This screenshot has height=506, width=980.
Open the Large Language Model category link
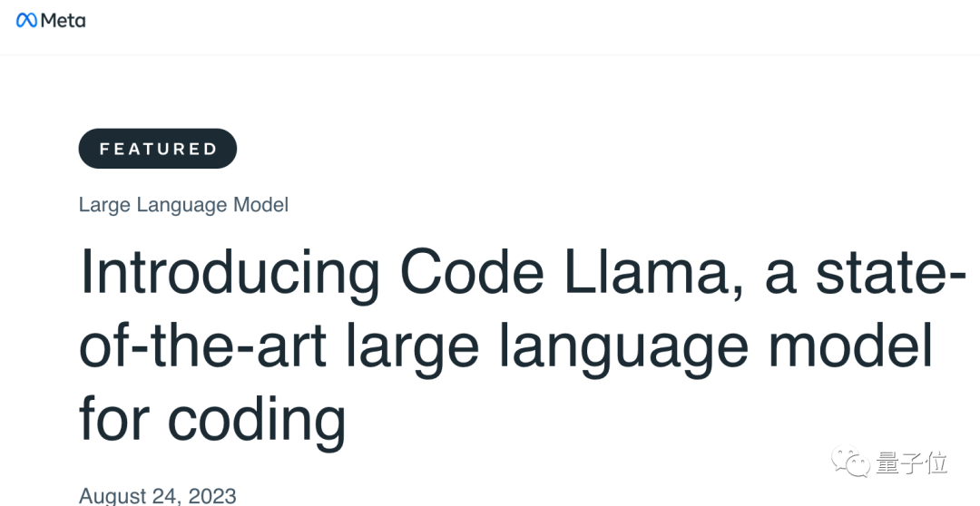point(183,205)
